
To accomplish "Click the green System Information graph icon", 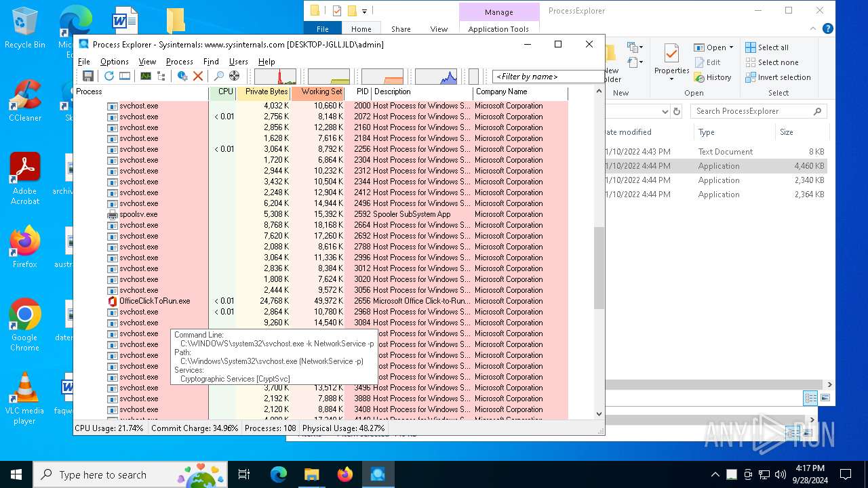I will (x=145, y=76).
